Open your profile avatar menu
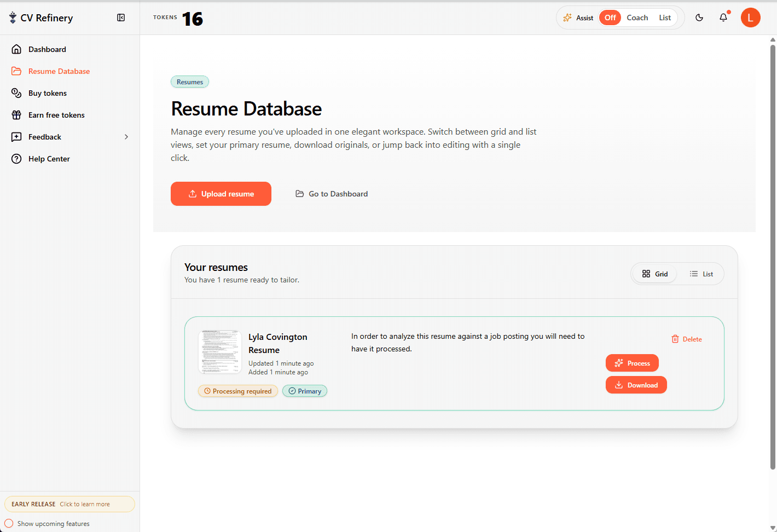Screen dimensions: 777x532 [x=750, y=17]
